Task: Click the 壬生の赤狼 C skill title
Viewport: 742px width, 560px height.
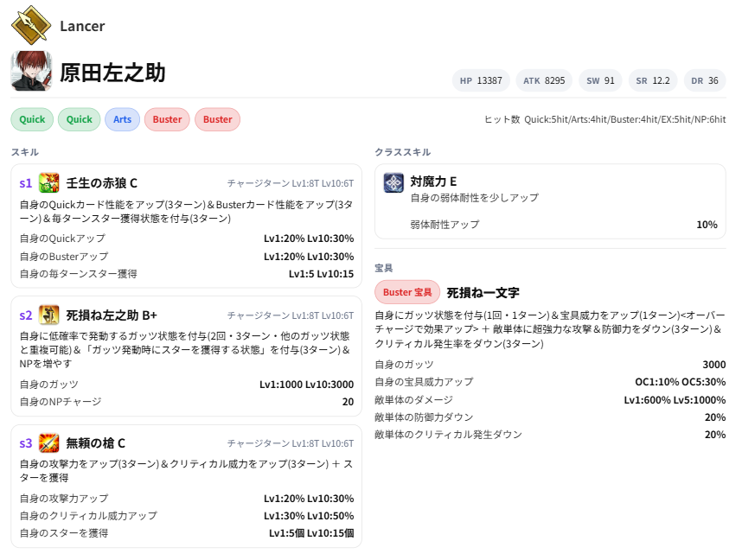Action: [x=102, y=183]
